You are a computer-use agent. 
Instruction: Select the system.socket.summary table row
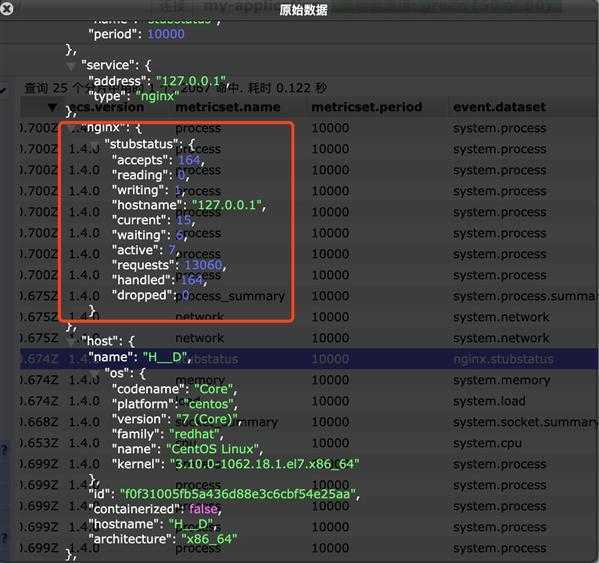309,422
